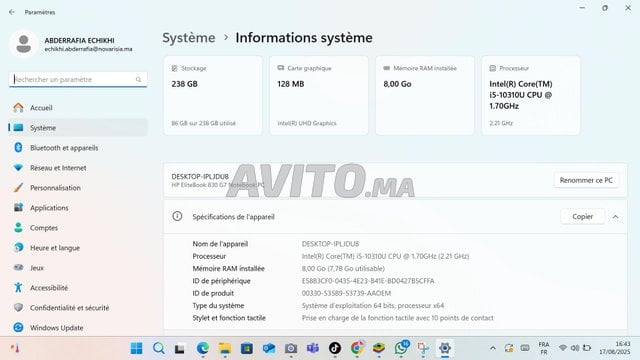
Task: Go to Réseau et Internet
Action: coord(78,168)
